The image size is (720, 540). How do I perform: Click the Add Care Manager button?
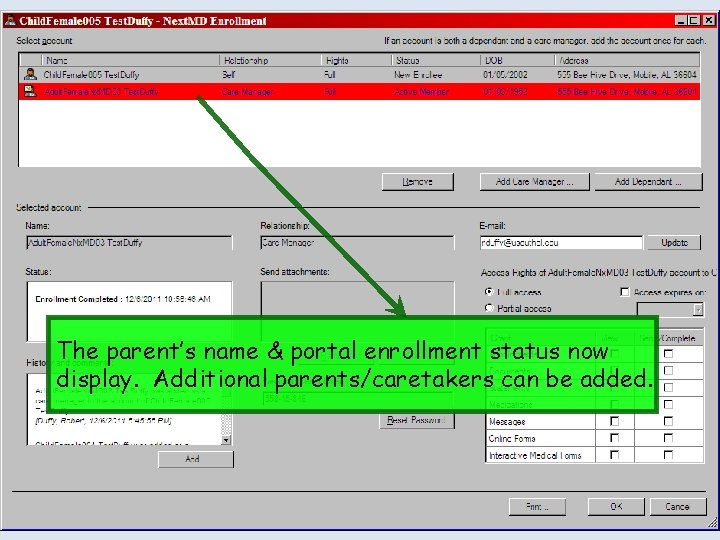[534, 182]
